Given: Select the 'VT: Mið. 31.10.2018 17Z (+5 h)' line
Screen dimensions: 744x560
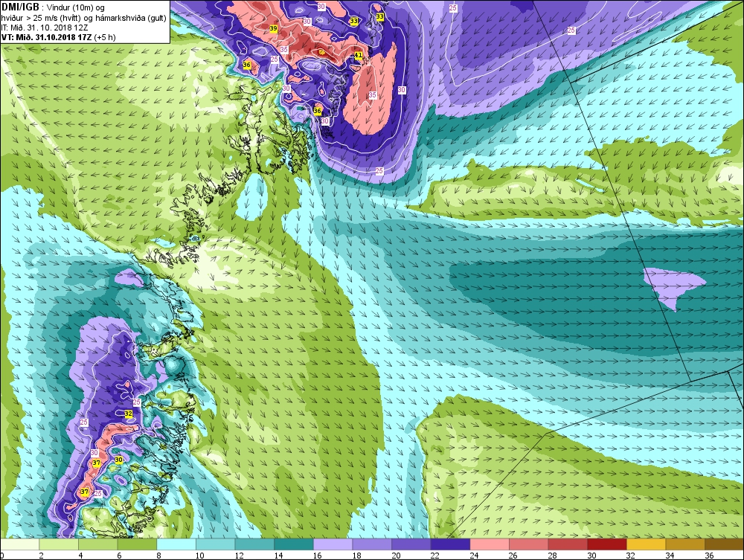Looking at the screenshot, I should tap(58, 37).
